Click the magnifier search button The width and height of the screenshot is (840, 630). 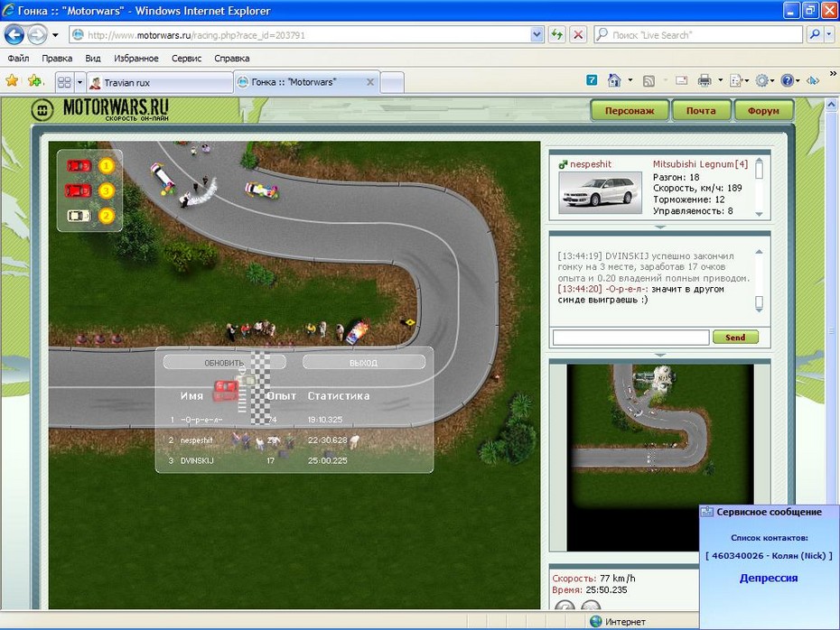(815, 35)
